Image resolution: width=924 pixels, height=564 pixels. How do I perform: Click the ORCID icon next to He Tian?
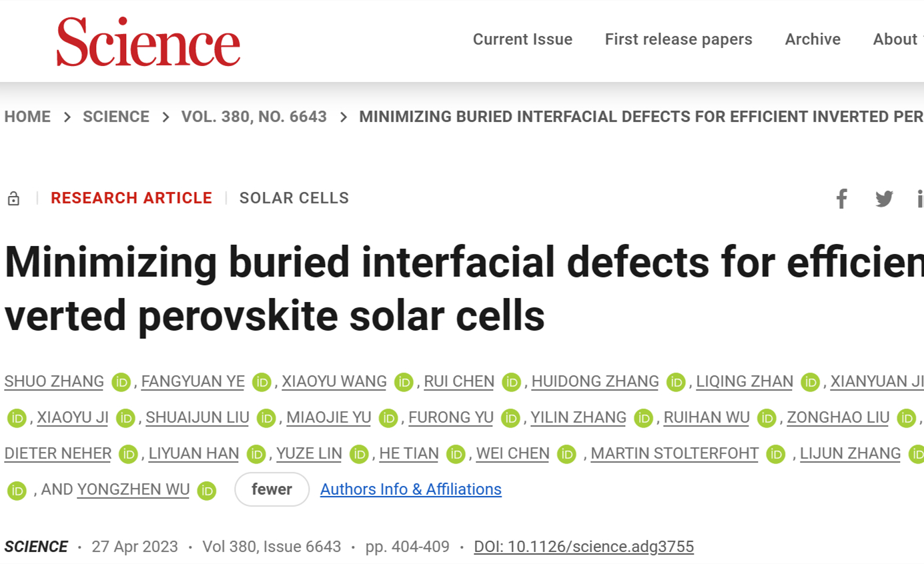pos(456,454)
